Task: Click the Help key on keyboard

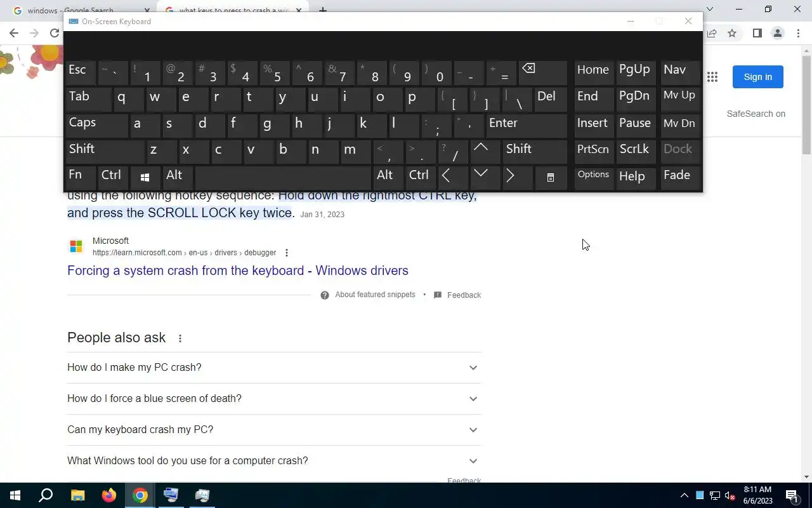Action: [636, 178]
